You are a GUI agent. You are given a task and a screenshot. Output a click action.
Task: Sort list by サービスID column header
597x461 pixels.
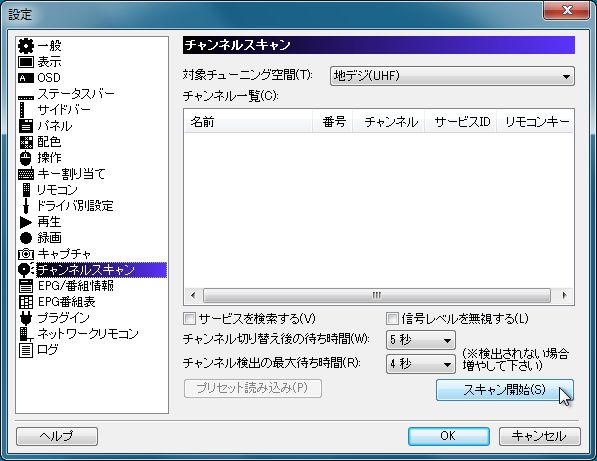pyautogui.click(x=461, y=122)
